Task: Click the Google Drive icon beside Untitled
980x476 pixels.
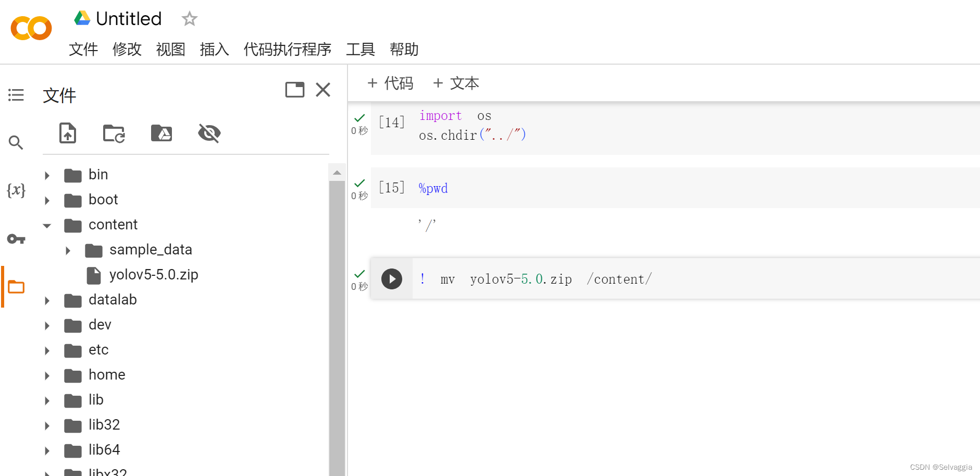Action: 82,18
